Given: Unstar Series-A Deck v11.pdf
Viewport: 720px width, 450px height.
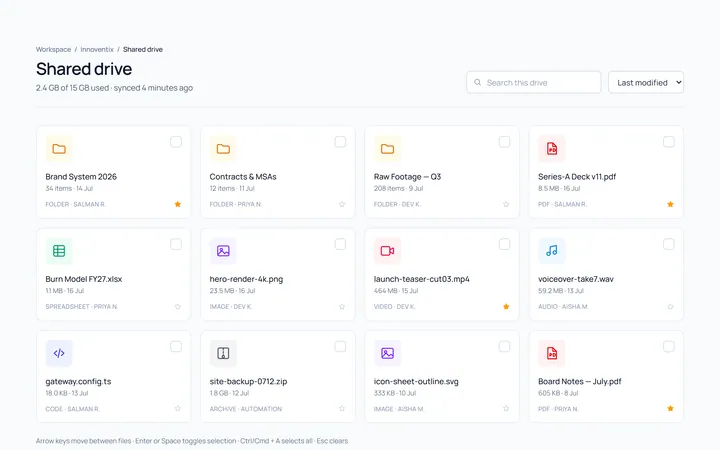Looking at the screenshot, I should 670,204.
